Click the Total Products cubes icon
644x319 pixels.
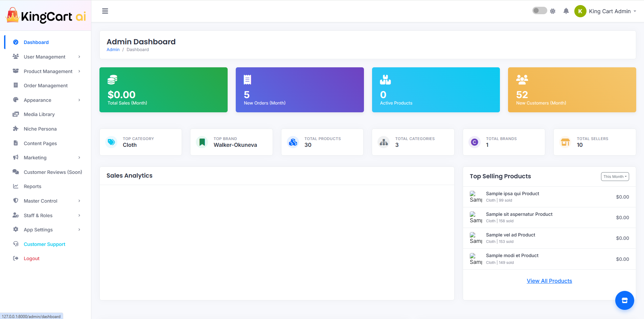[293, 142]
